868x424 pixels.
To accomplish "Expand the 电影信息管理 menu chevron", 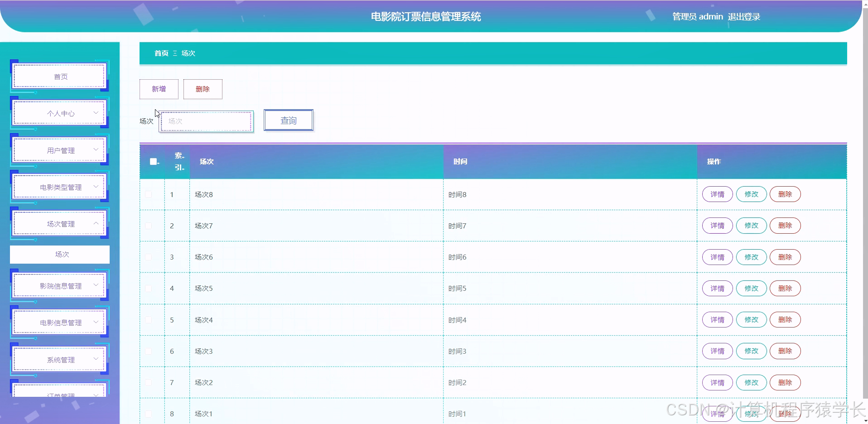I will coord(96,322).
